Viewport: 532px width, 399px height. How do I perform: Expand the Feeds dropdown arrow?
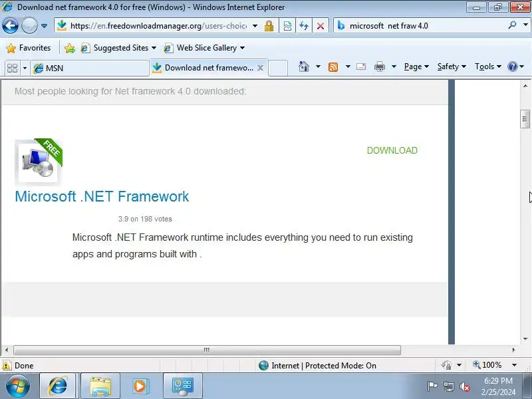pyautogui.click(x=348, y=66)
